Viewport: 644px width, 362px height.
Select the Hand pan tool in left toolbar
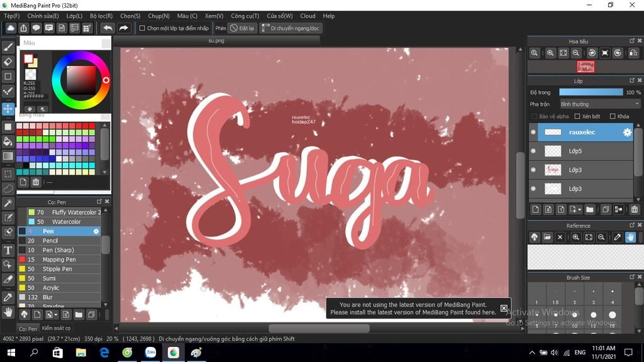click(x=8, y=313)
